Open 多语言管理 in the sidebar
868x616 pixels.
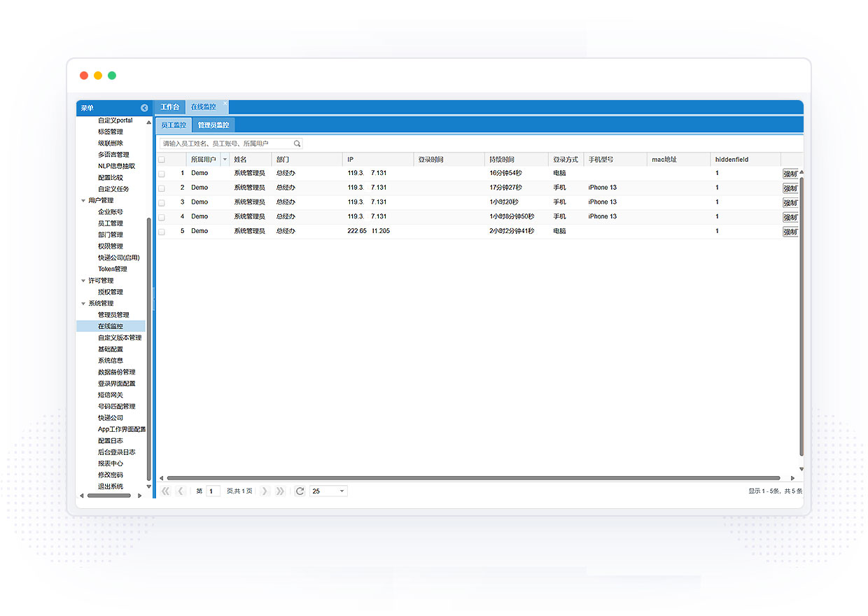point(113,155)
